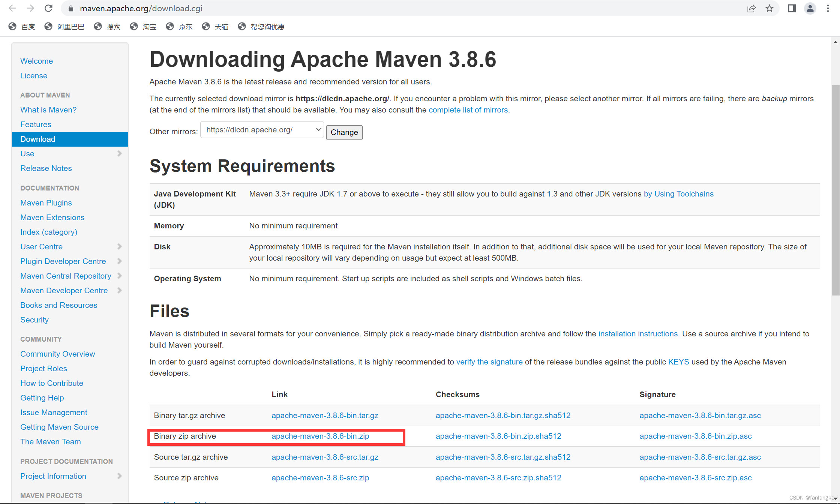
Task: Click the vertical page scrollbar thumb
Action: (835, 190)
